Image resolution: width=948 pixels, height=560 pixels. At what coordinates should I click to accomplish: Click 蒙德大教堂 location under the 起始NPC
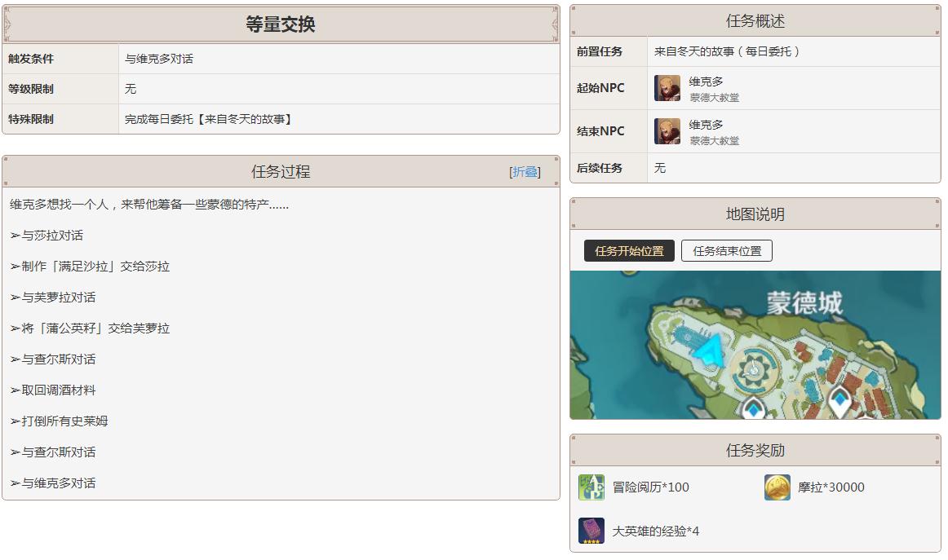tap(714, 98)
